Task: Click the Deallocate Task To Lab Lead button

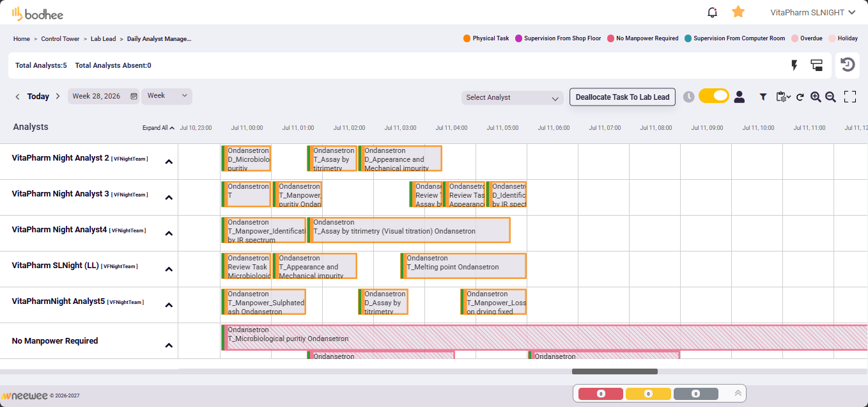Action: [623, 97]
